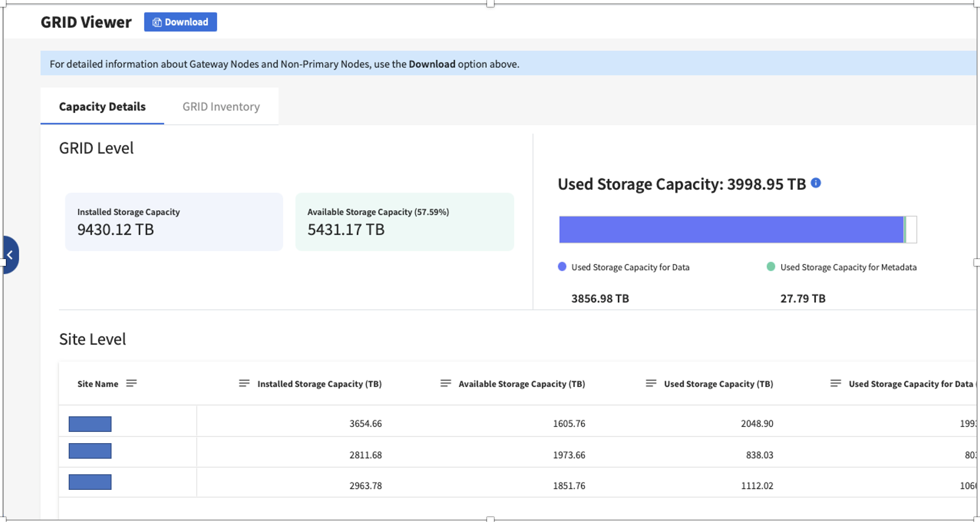Sort by Installed Storage Capacity (TB) header
This screenshot has height=522, width=980.
point(319,384)
